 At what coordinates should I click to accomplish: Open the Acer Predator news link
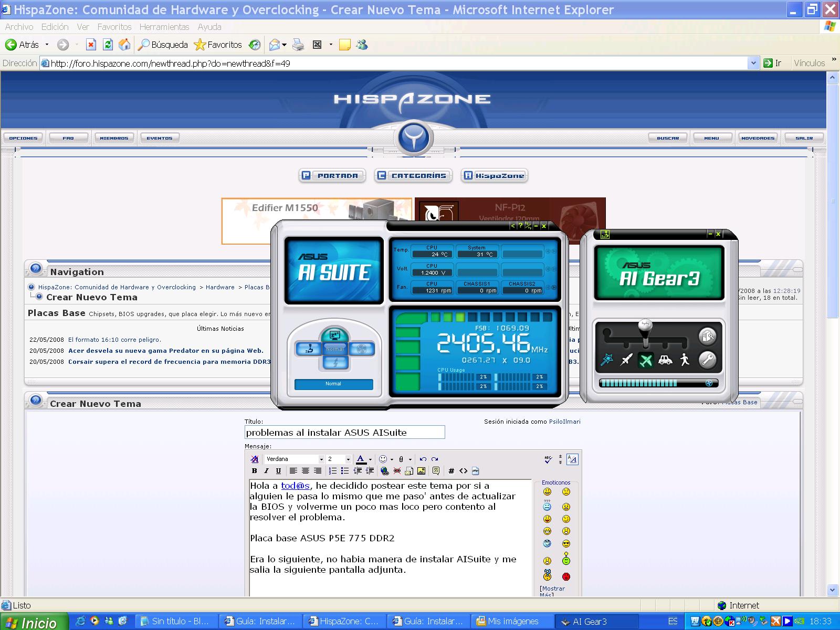(x=166, y=351)
